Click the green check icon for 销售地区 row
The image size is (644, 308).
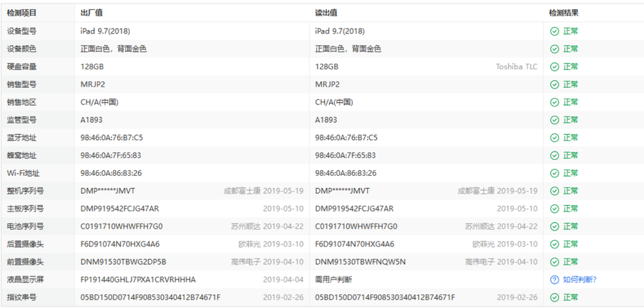tap(555, 102)
